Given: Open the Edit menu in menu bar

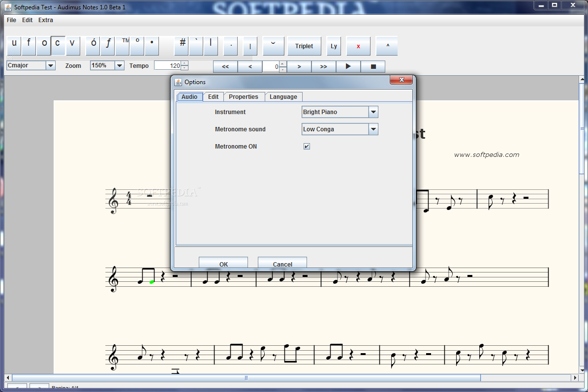Looking at the screenshot, I should pyautogui.click(x=28, y=20).
